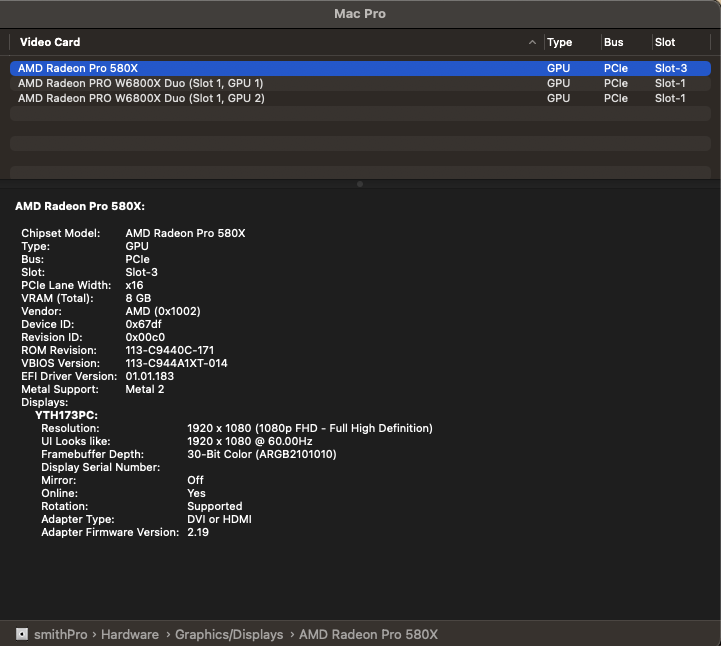The image size is (721, 646).
Task: Click UI Looks like value 1920 x 1080 @ 60.00Hz
Action: point(250,441)
